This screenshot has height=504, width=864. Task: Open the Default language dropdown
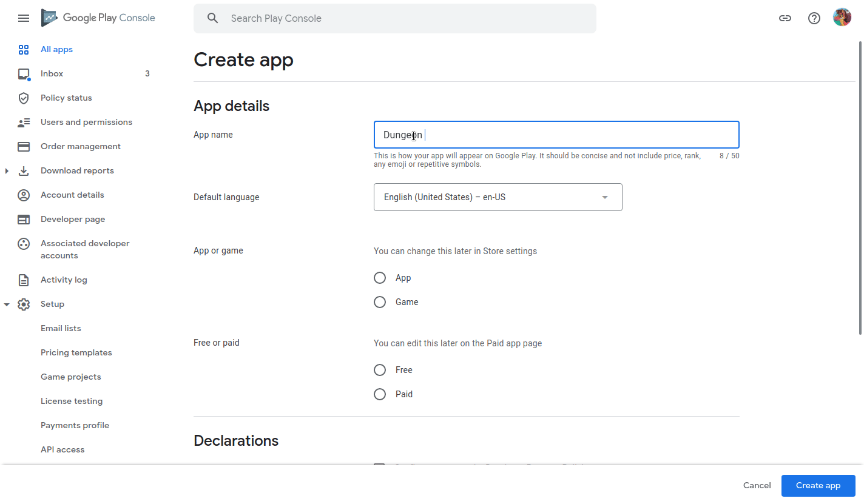(x=498, y=197)
